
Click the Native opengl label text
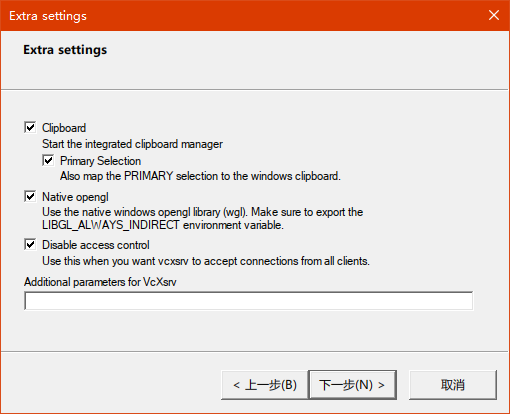pyautogui.click(x=75, y=197)
